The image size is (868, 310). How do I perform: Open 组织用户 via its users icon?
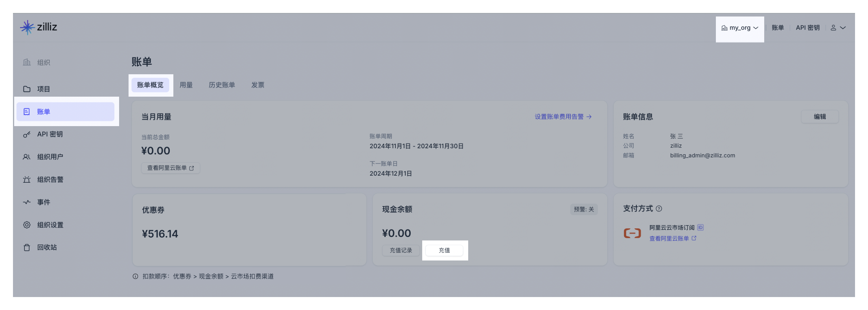pyautogui.click(x=27, y=156)
